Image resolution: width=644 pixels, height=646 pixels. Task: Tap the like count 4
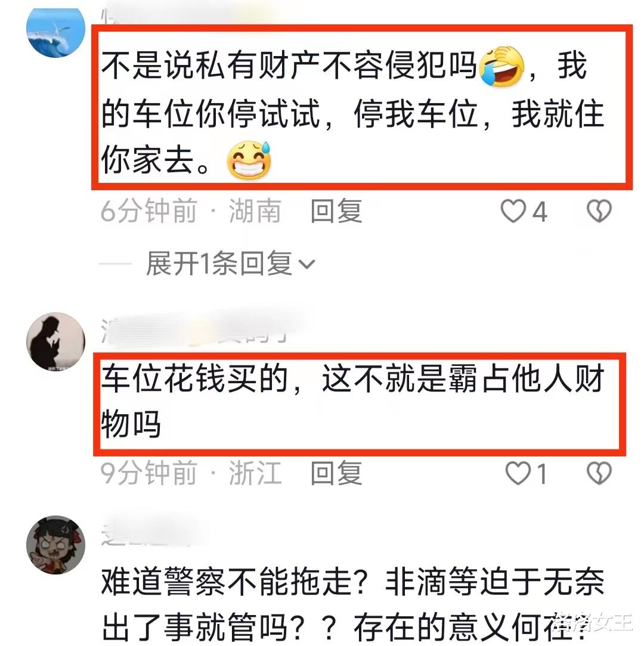tap(540, 212)
